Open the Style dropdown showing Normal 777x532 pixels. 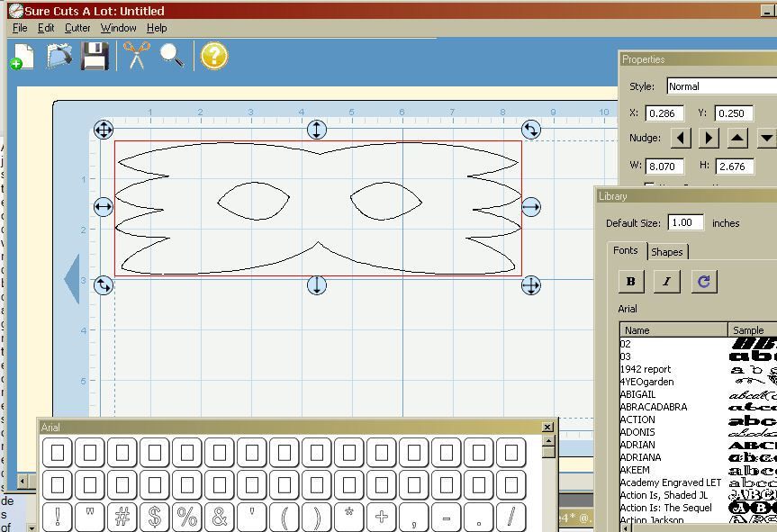pos(721,86)
